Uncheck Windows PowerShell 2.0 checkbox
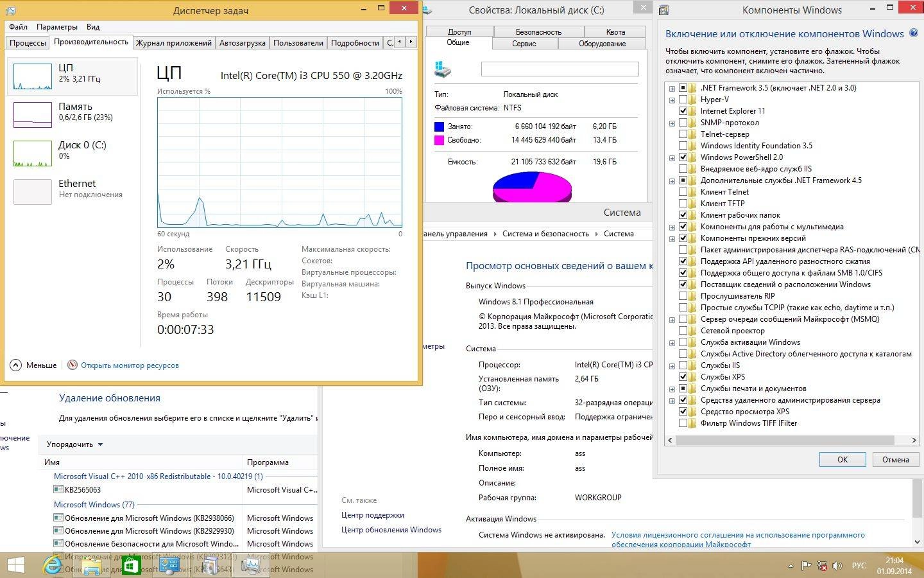924x578 pixels. click(683, 157)
